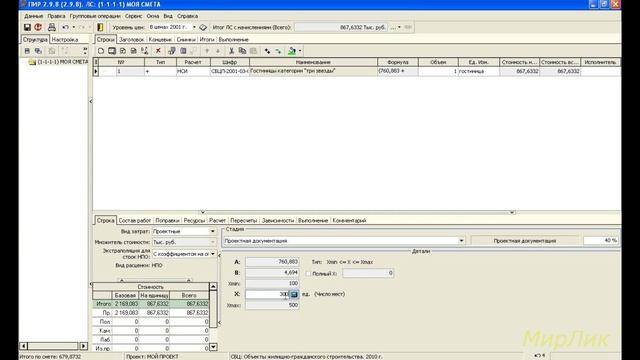Switch to the Комментарий tab
Viewport: 640px width, 360px height.
349,220
